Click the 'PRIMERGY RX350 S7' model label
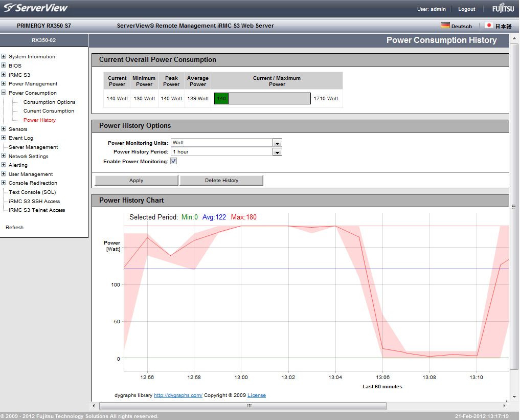Screen dimensions: 520x420 coord(44,26)
